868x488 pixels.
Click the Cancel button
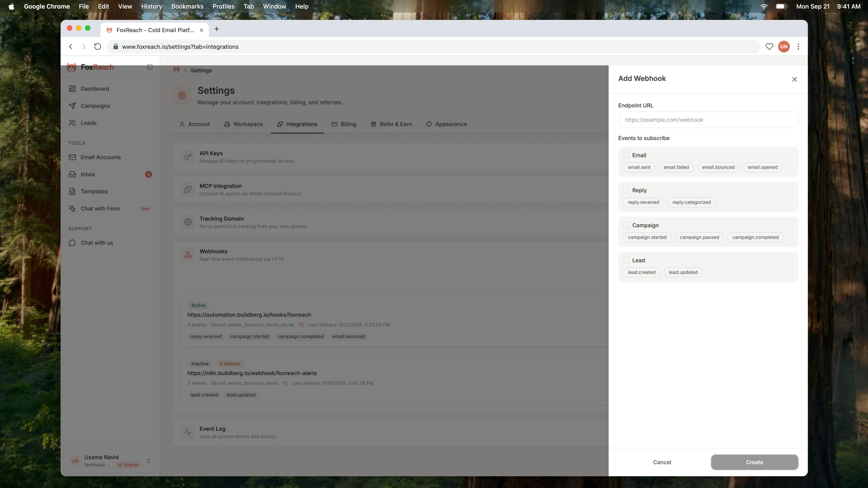coord(662,462)
